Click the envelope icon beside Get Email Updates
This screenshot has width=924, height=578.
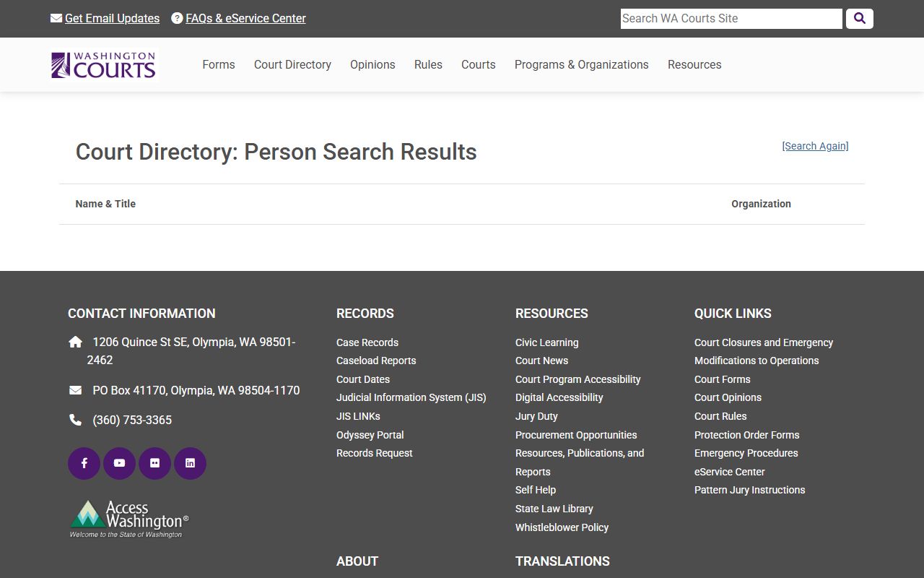tap(56, 18)
